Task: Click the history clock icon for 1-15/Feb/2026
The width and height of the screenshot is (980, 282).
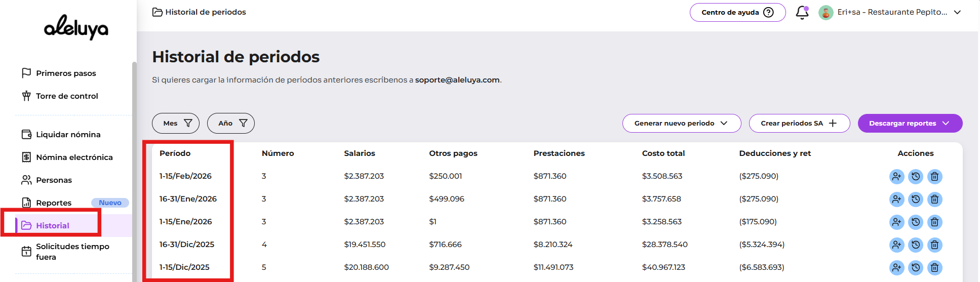Action: [916, 177]
